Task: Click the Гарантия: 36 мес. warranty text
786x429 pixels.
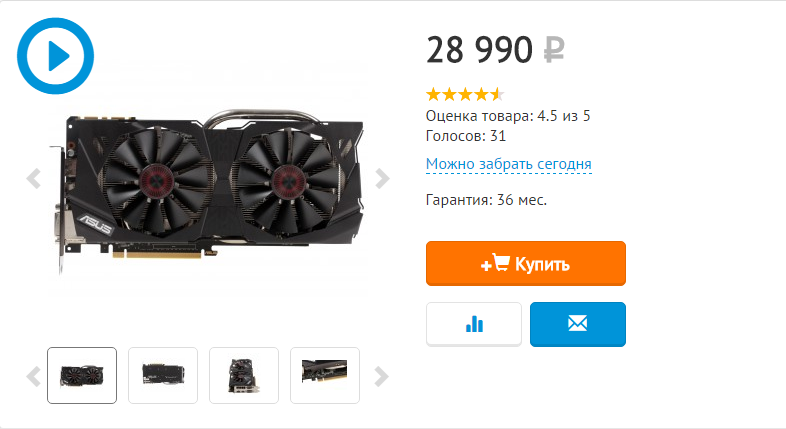Action: click(486, 200)
